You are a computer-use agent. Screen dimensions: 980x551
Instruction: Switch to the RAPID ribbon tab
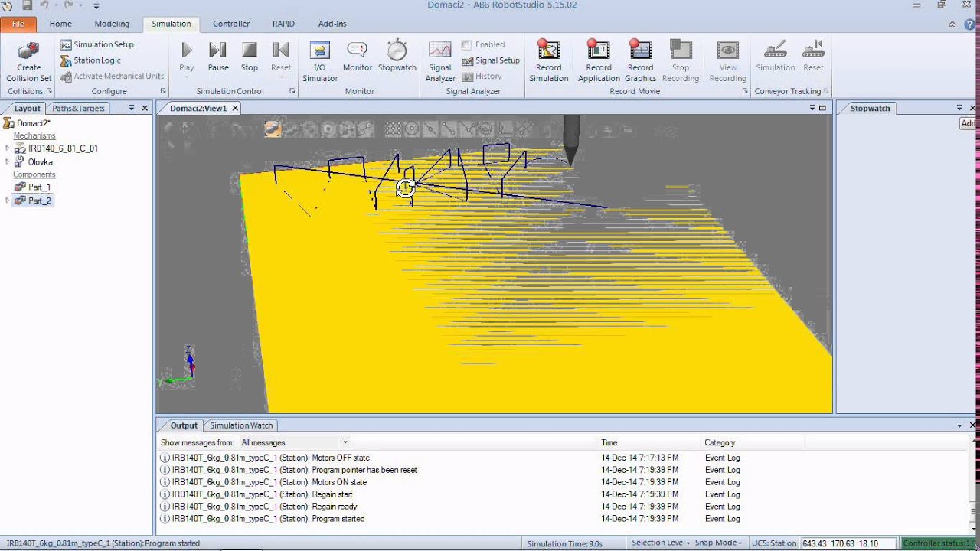pos(283,24)
